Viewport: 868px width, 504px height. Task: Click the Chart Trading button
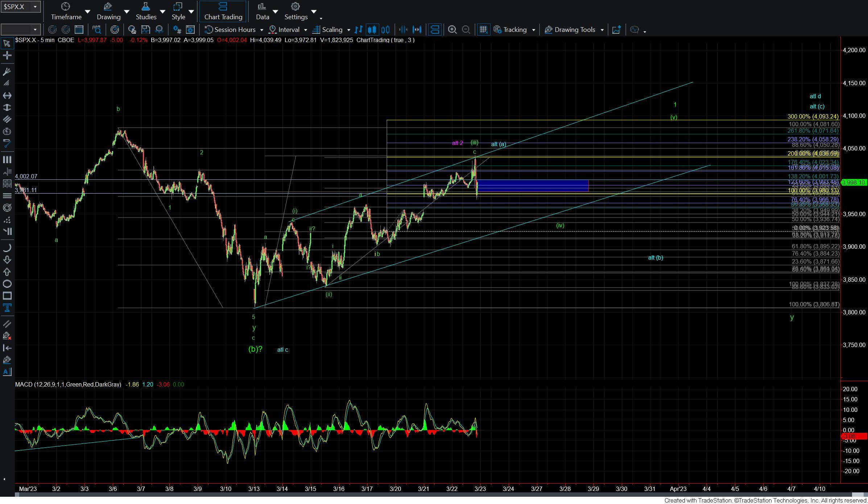tap(223, 11)
